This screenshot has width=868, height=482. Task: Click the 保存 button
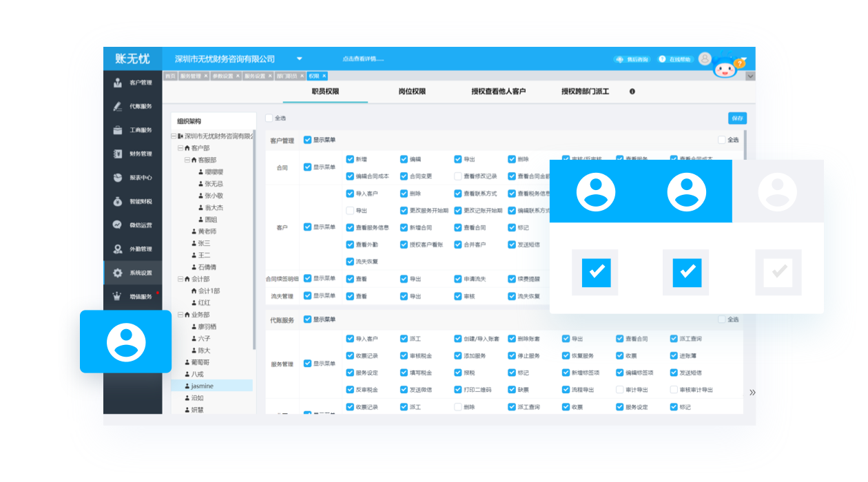(737, 118)
